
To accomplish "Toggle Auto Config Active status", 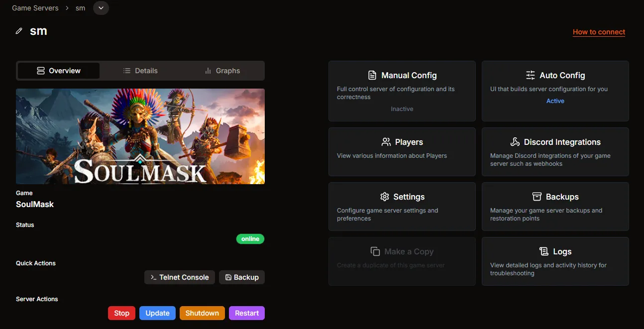I will click(555, 101).
